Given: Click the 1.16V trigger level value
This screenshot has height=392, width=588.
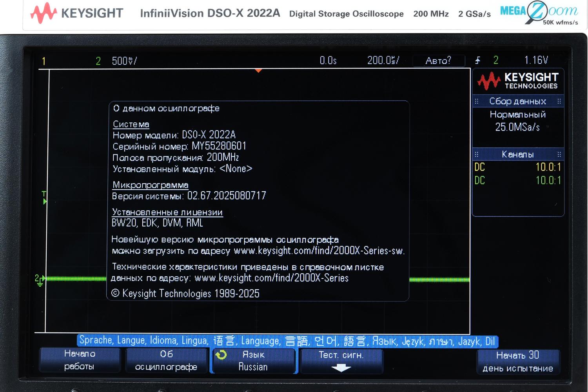Looking at the screenshot, I should (536, 60).
